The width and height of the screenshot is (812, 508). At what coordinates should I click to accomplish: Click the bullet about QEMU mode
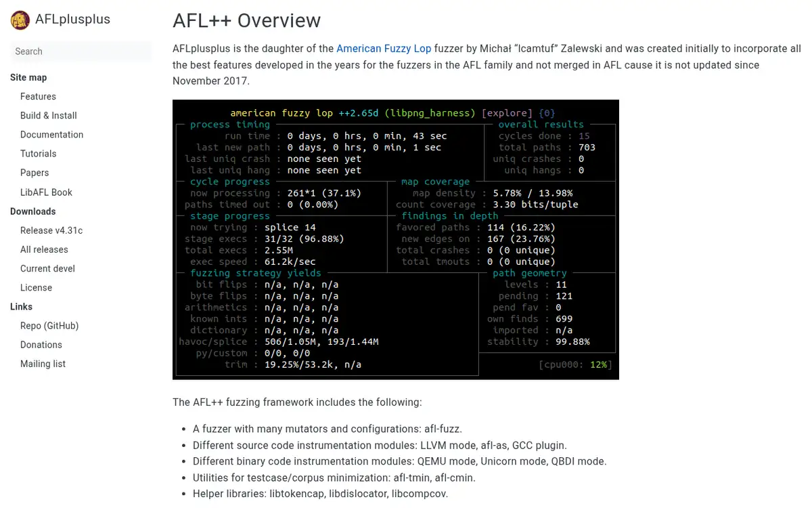(x=400, y=461)
